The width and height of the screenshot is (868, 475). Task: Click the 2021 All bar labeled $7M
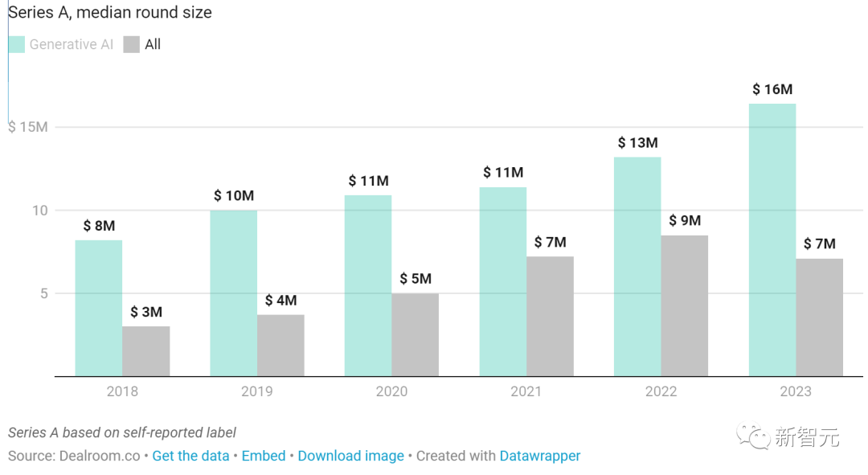550,317
